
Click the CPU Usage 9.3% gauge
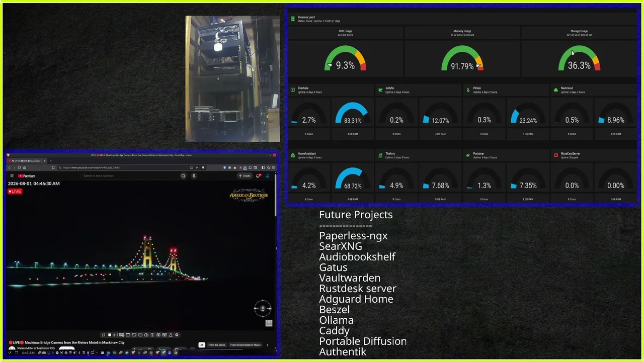[x=345, y=58]
